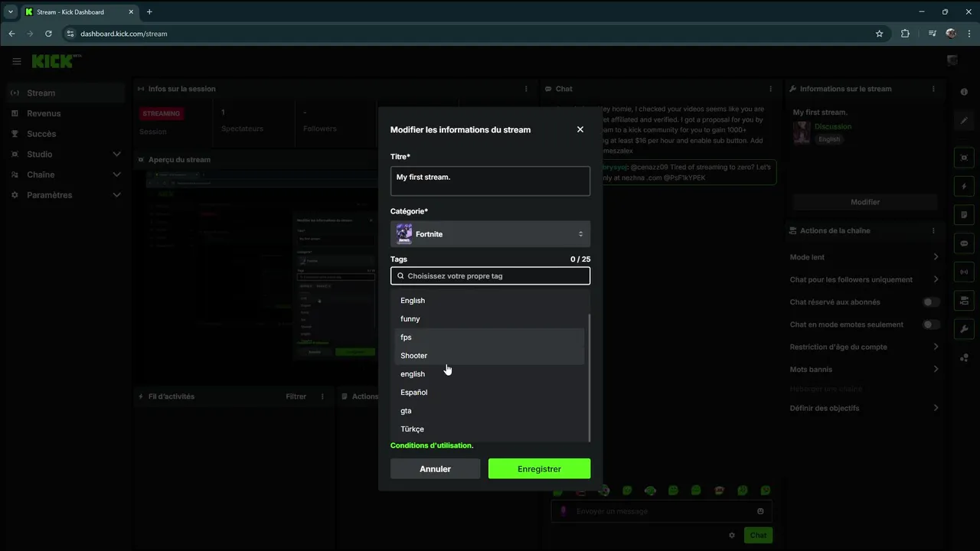Expand the Mode lent option
Image resolution: width=980 pixels, height=551 pixels.
(x=936, y=257)
